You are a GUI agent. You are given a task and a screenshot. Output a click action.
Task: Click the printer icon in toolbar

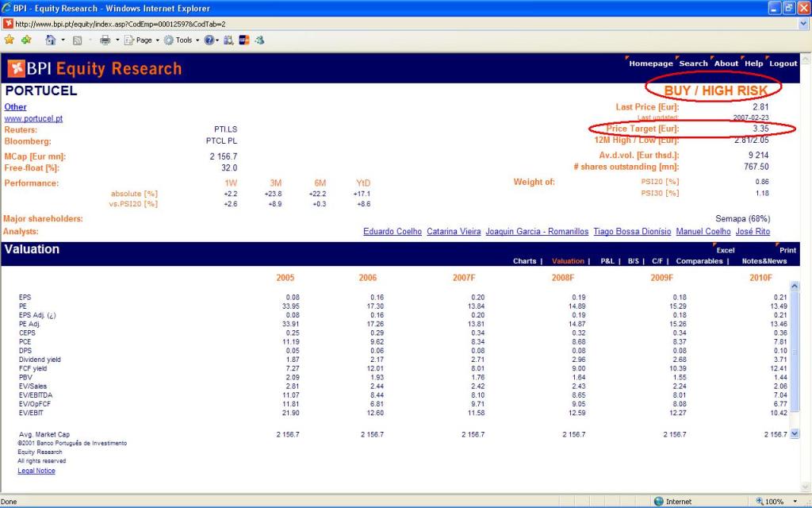tap(105, 40)
